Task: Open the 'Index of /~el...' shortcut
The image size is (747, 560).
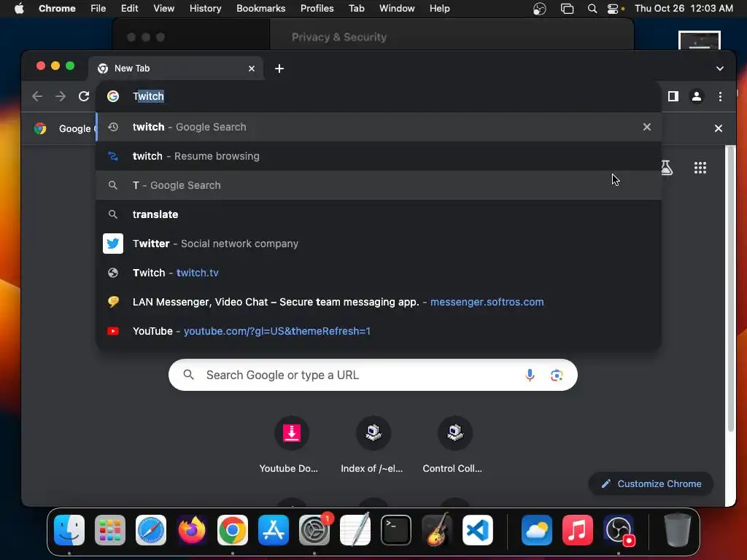Action: tap(373, 445)
